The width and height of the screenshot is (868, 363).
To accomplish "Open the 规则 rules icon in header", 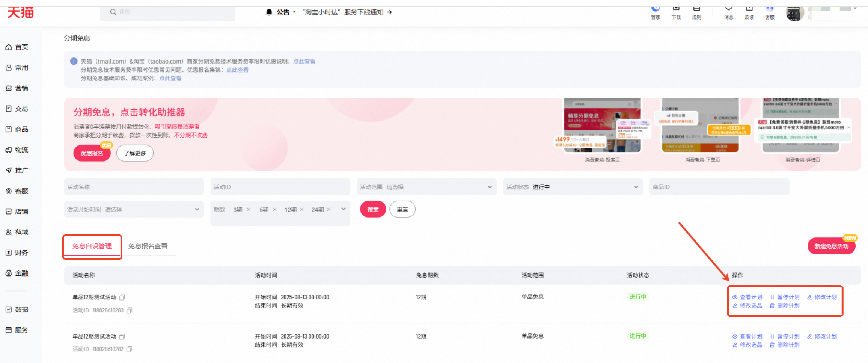I will pyautogui.click(x=696, y=9).
